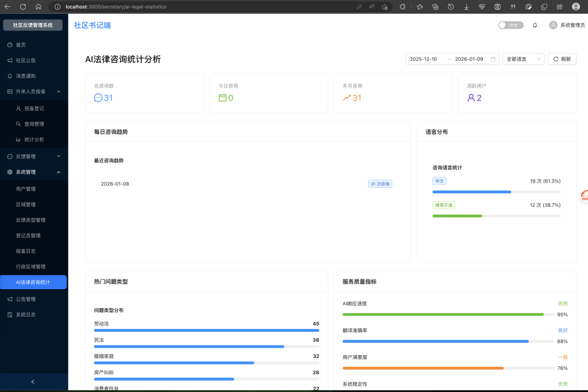588x392 pixels.
Task: Click the total consultations chat bubble icon
Action: pyautogui.click(x=98, y=98)
